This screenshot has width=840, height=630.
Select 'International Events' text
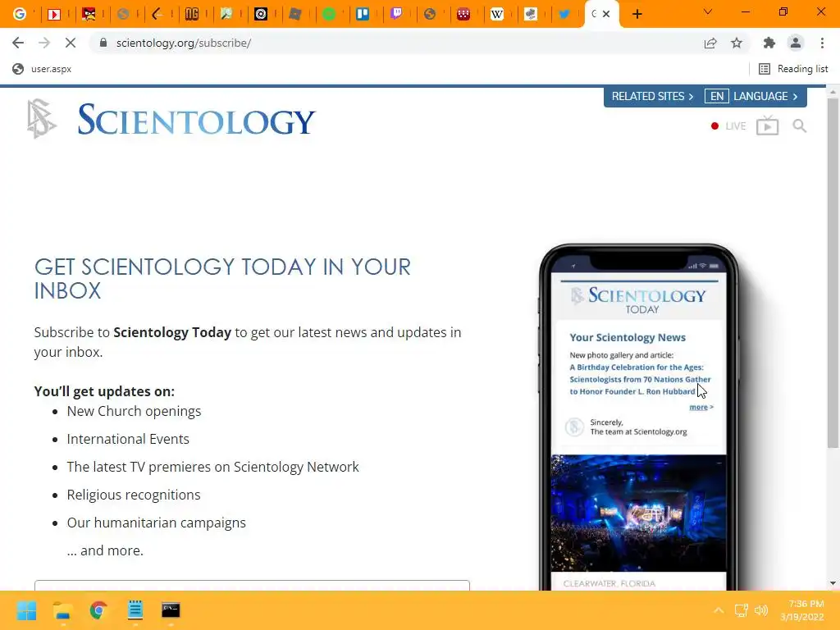(x=128, y=439)
